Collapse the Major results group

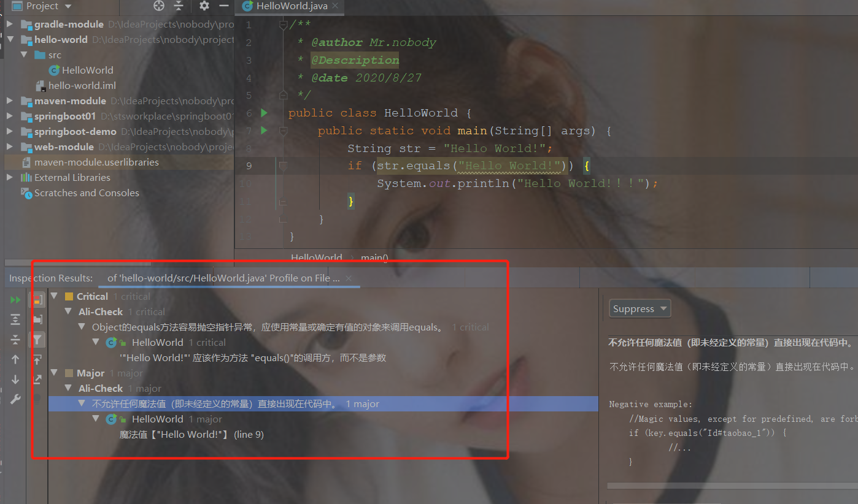tap(54, 373)
